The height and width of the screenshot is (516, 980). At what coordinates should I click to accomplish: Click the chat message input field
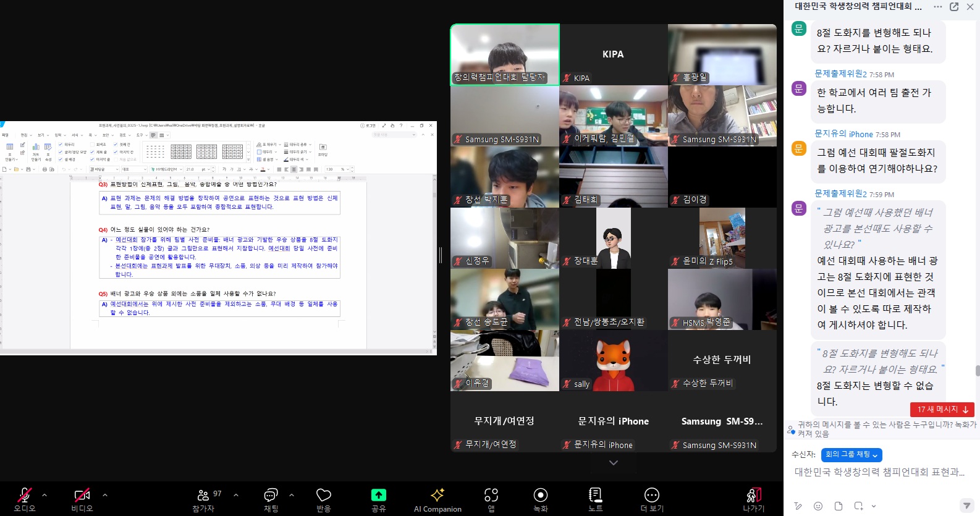point(879,472)
